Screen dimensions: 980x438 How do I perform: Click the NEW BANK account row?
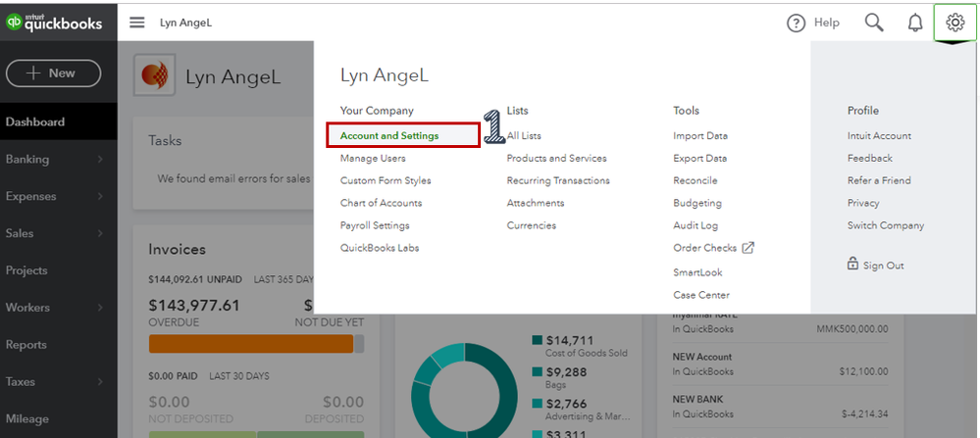tap(780, 407)
